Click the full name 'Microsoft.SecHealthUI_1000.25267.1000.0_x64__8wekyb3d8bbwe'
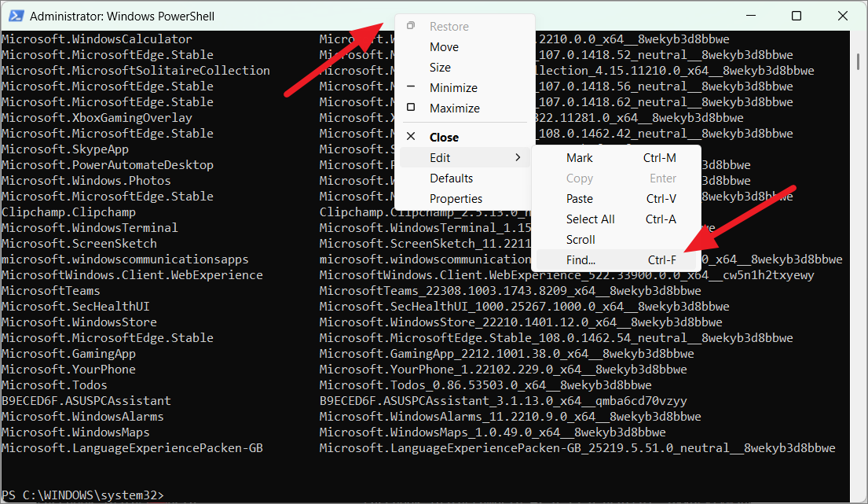 pos(524,307)
